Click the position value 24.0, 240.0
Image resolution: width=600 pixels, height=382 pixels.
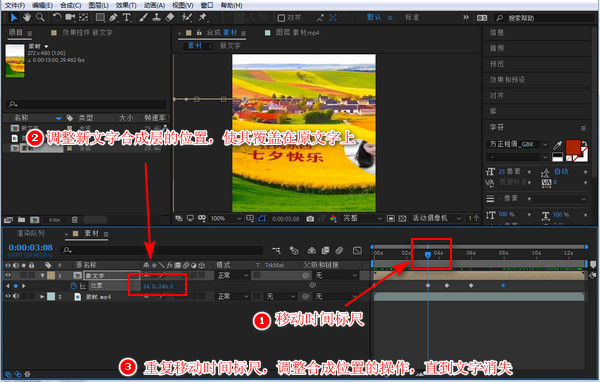pos(158,286)
